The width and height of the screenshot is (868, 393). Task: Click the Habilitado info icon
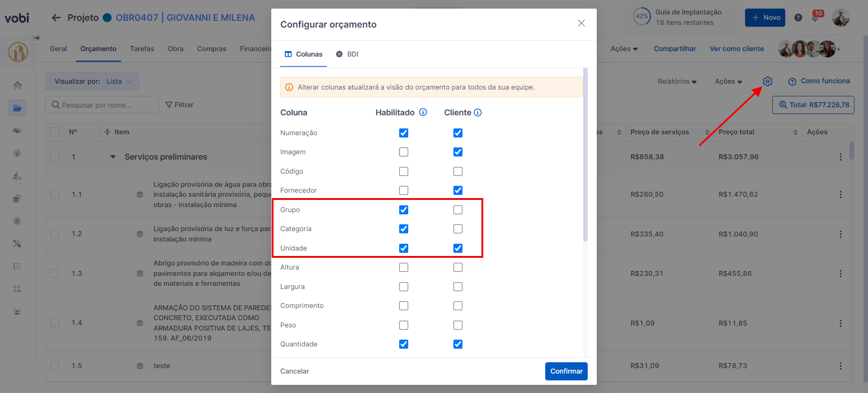click(423, 112)
